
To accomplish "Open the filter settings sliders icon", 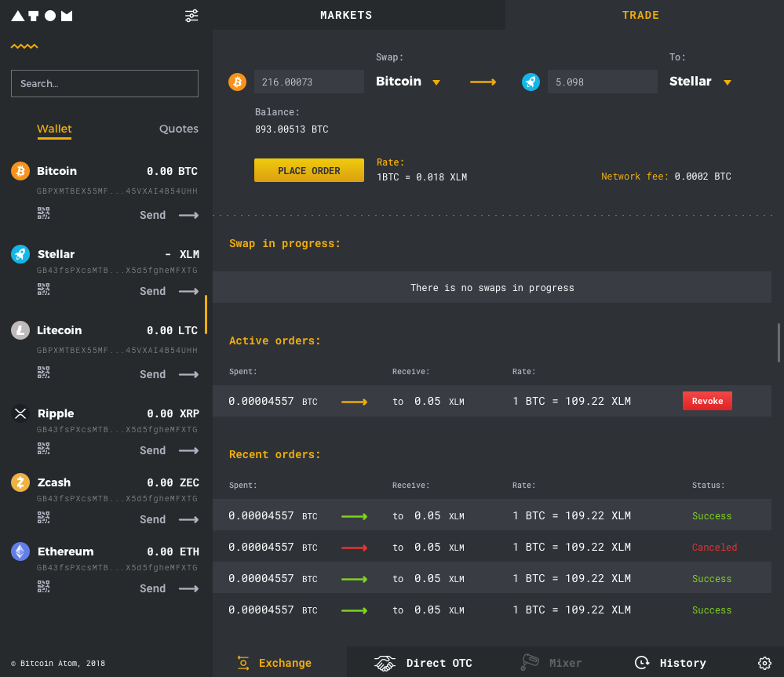I will click(191, 16).
